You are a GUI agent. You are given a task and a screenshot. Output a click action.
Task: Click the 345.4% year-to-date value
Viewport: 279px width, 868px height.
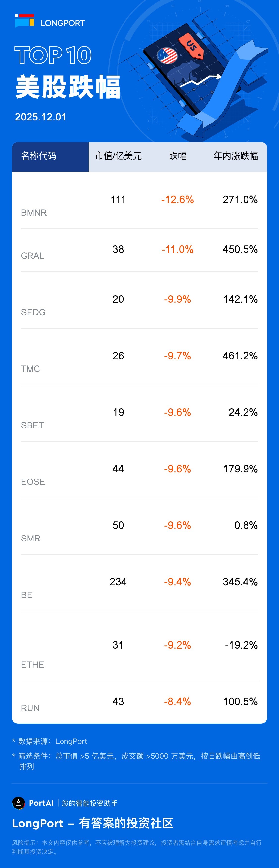(240, 582)
